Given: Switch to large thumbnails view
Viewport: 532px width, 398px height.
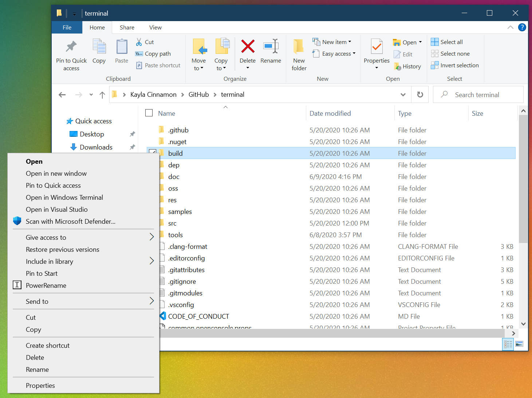Looking at the screenshot, I should (x=519, y=344).
